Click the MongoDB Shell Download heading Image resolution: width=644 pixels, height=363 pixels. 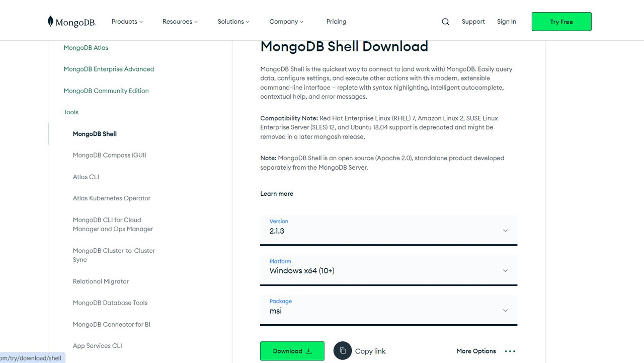coord(344,46)
